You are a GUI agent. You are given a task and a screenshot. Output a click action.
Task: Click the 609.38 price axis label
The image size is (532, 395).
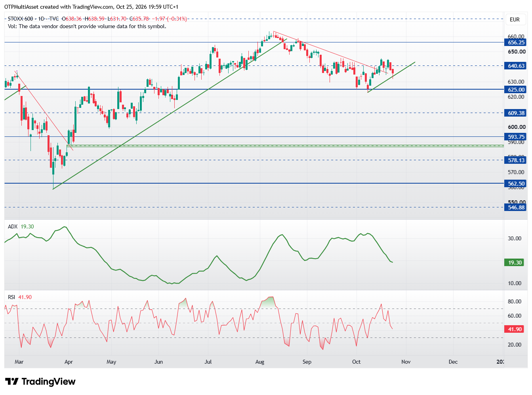click(x=516, y=113)
